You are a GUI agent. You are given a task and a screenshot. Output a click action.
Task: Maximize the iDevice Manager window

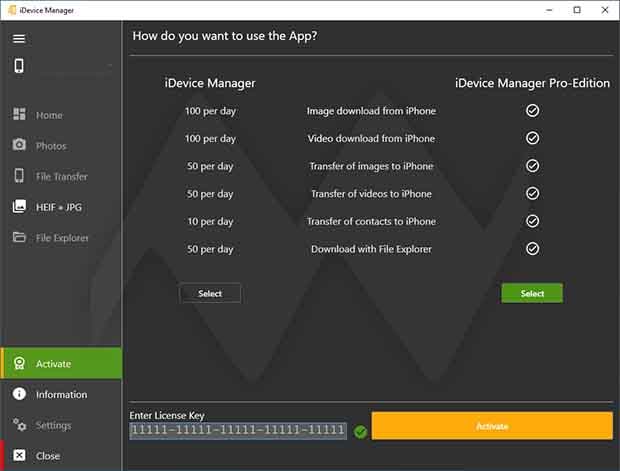[577, 10]
